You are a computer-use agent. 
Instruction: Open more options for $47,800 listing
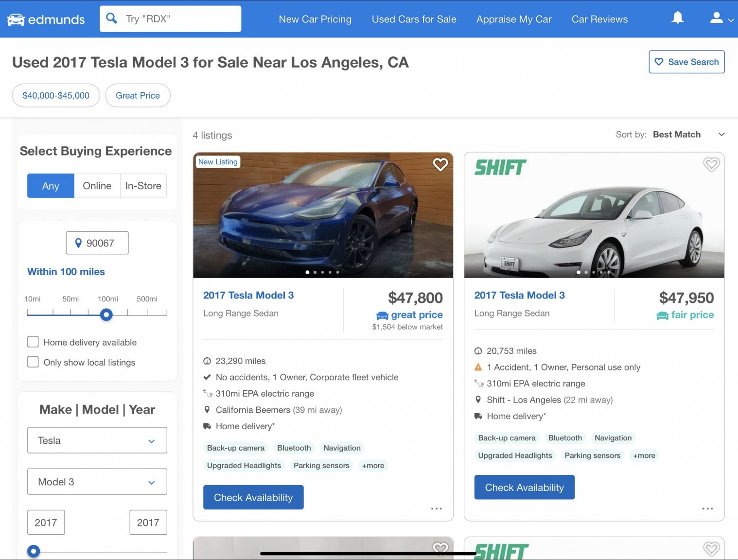(436, 508)
